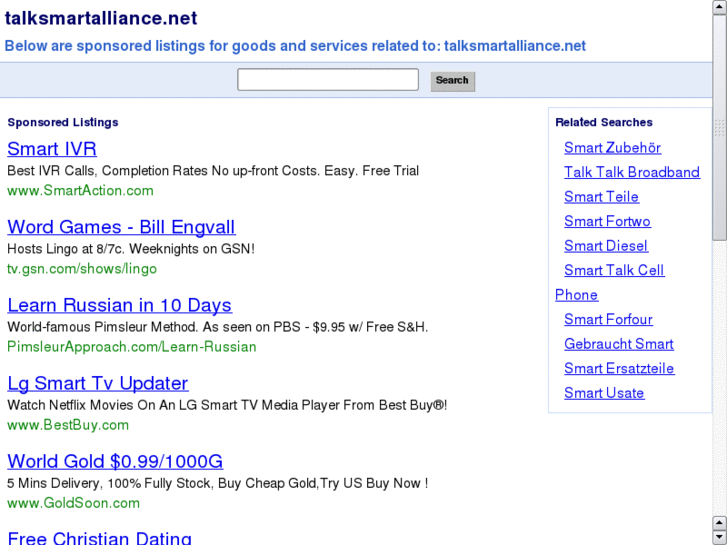Click 'Below are sponsored listings' subtitle text
The width and height of the screenshot is (727, 545).
(295, 46)
